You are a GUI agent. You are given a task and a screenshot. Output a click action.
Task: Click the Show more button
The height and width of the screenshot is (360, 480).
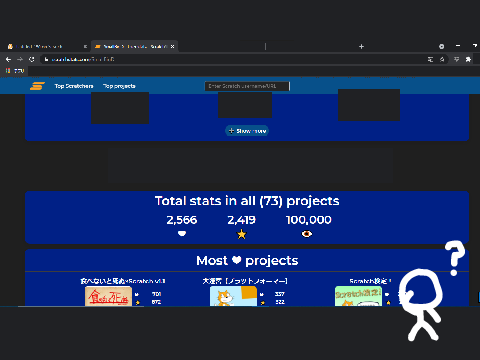tap(247, 131)
